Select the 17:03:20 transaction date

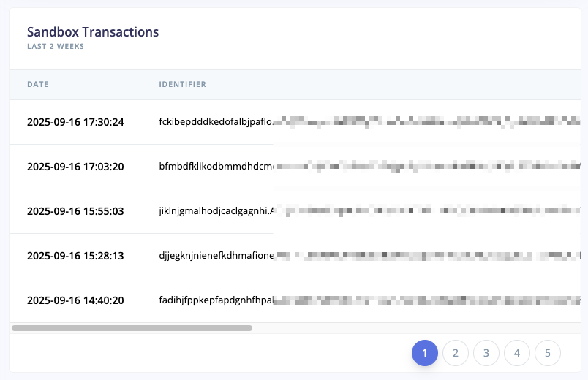tap(75, 167)
